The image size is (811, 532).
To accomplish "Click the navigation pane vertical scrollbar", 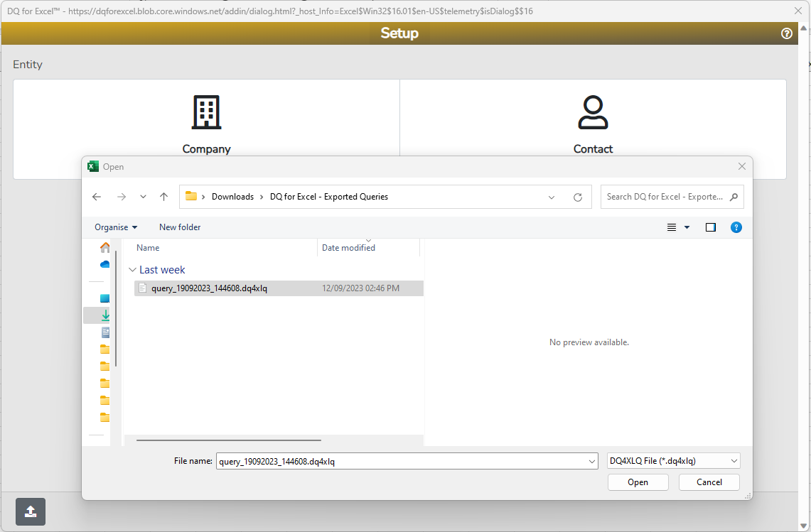I will (x=116, y=309).
